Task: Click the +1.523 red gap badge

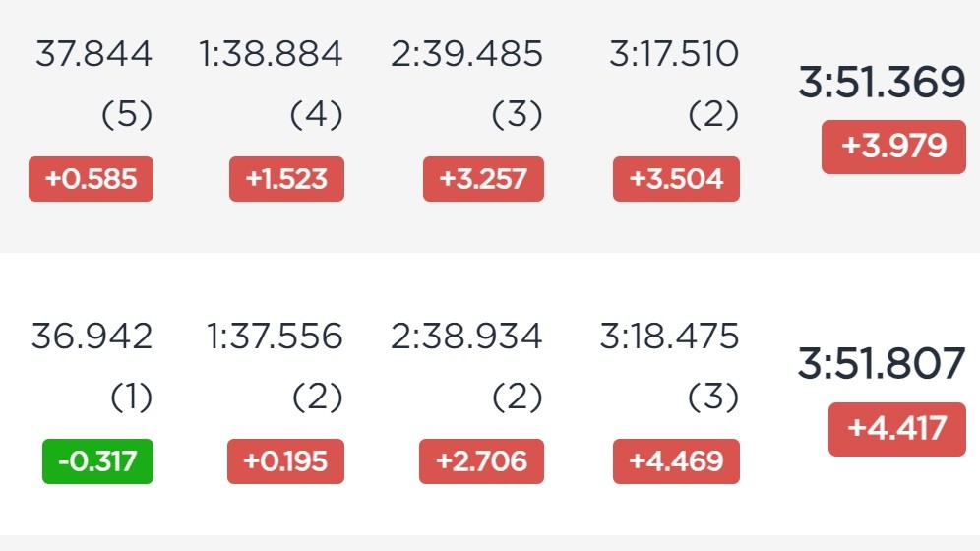Action: point(286,179)
